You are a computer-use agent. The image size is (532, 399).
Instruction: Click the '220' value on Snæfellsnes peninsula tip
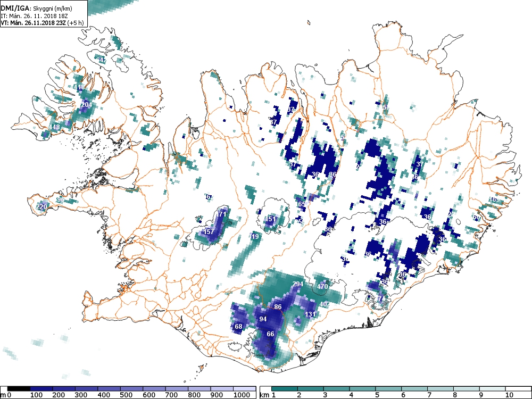coord(41,206)
